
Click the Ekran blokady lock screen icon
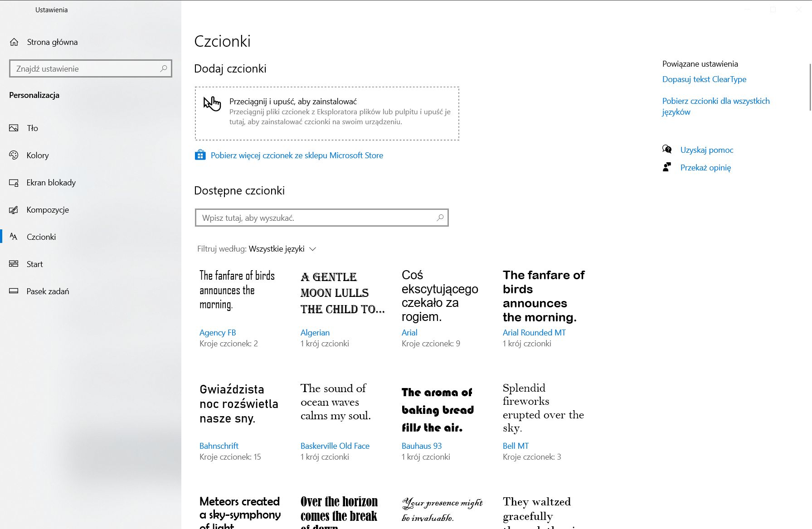(13, 182)
